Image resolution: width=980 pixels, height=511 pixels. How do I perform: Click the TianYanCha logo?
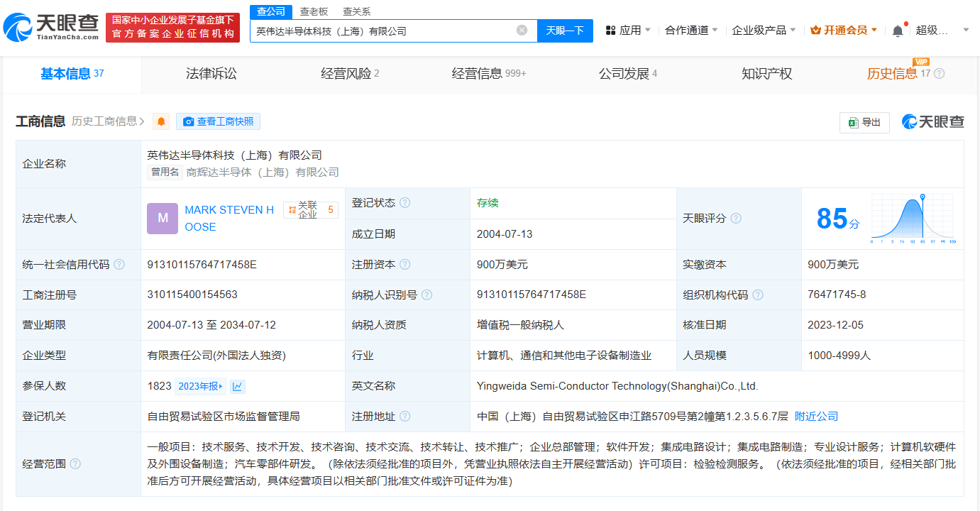(x=50, y=28)
